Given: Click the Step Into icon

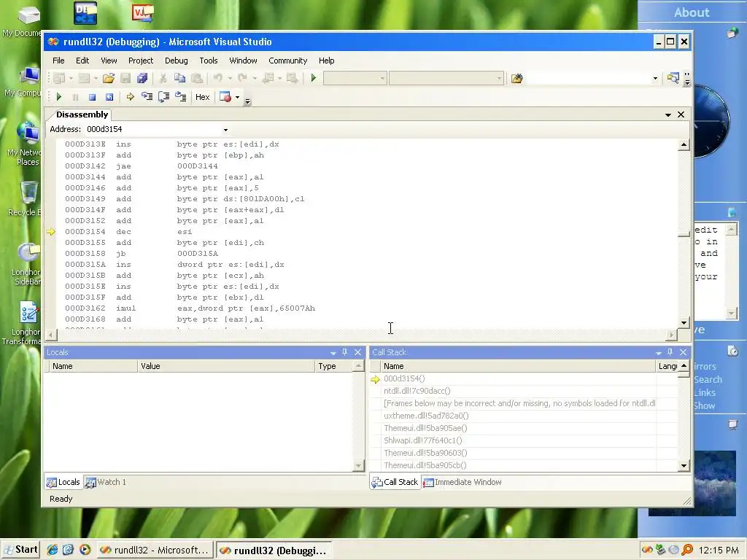Looking at the screenshot, I should click(147, 97).
